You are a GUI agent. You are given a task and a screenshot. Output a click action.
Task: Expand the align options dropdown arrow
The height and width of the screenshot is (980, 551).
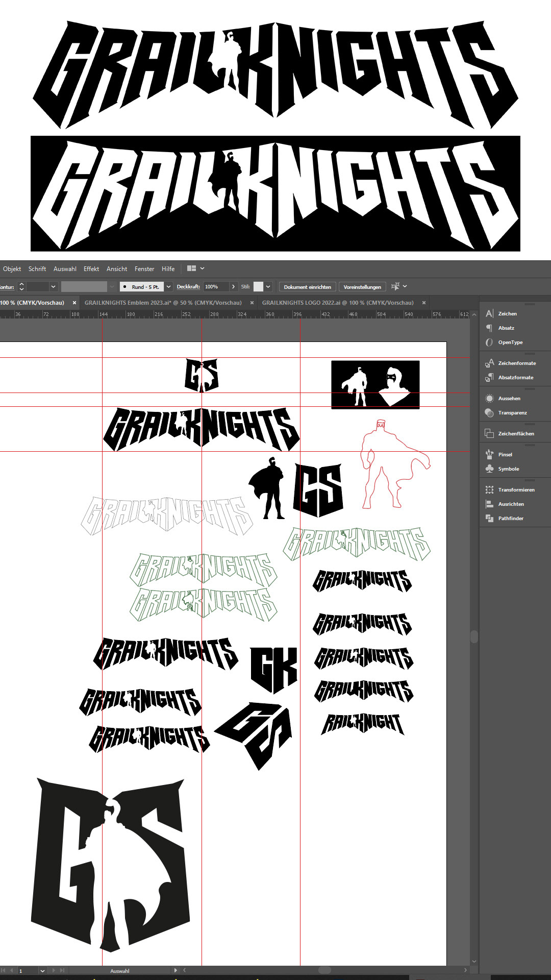(x=405, y=286)
